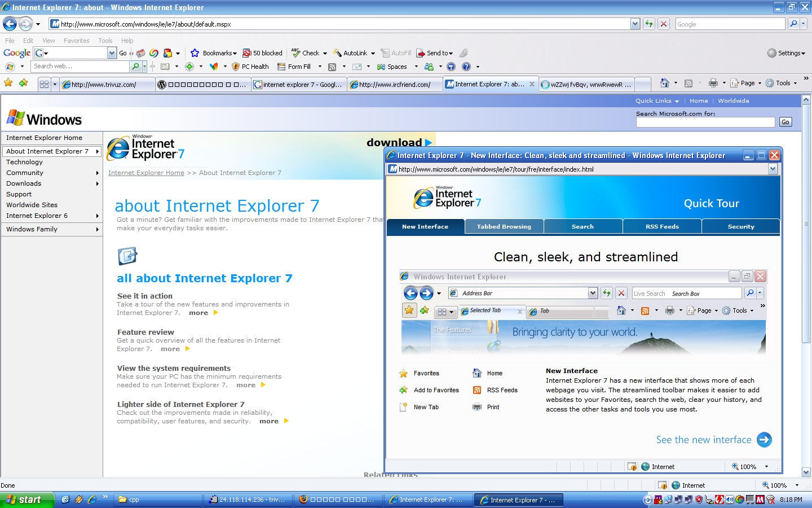Viewport: 812px width, 508px height.
Task: Click the highlighter pen icon on the Google toolbar
Action: click(x=464, y=53)
